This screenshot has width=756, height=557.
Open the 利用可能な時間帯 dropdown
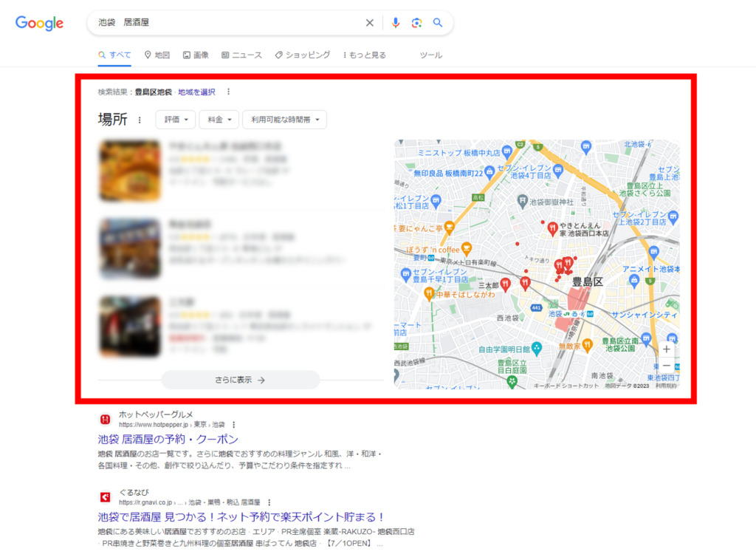tap(284, 120)
